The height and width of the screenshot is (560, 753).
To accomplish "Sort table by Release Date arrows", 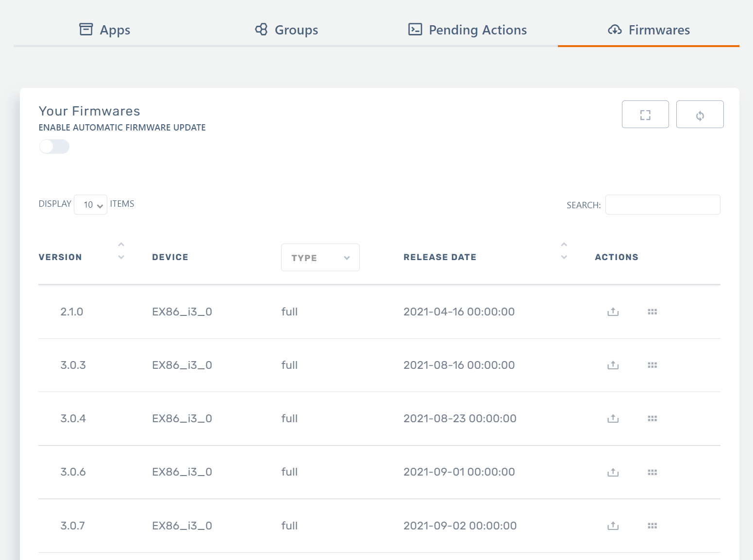I will pyautogui.click(x=564, y=251).
